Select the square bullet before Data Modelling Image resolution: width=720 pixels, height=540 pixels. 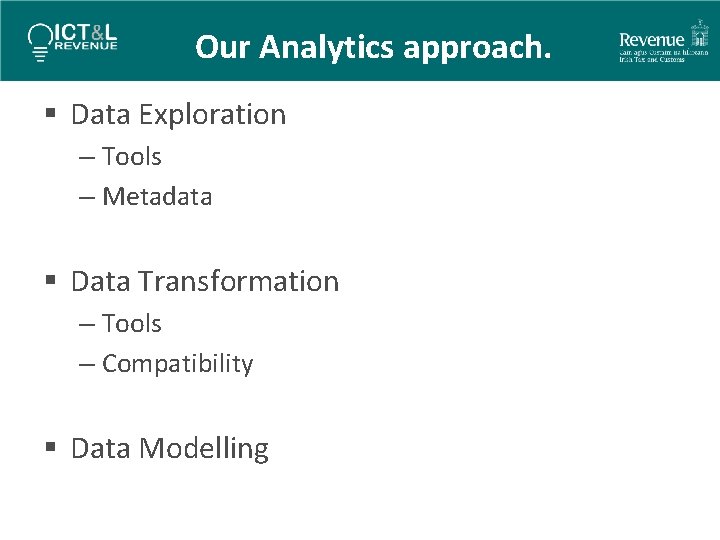coord(51,449)
